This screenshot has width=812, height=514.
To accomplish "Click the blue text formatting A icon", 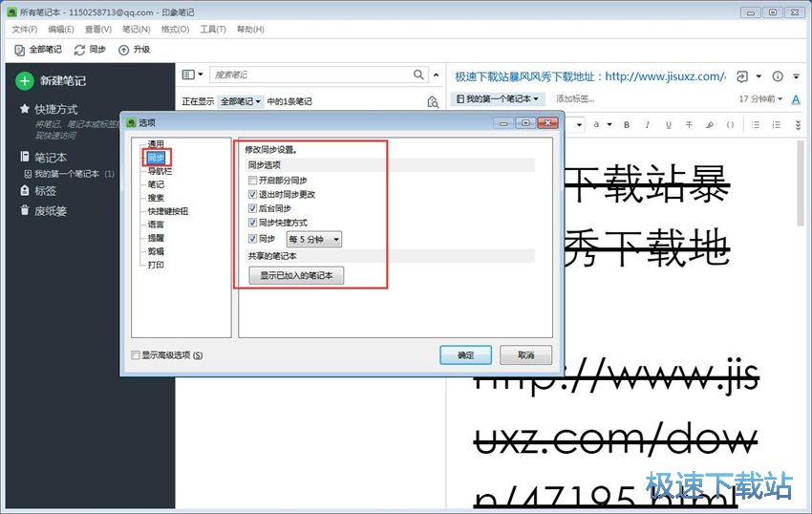I will pos(796,99).
